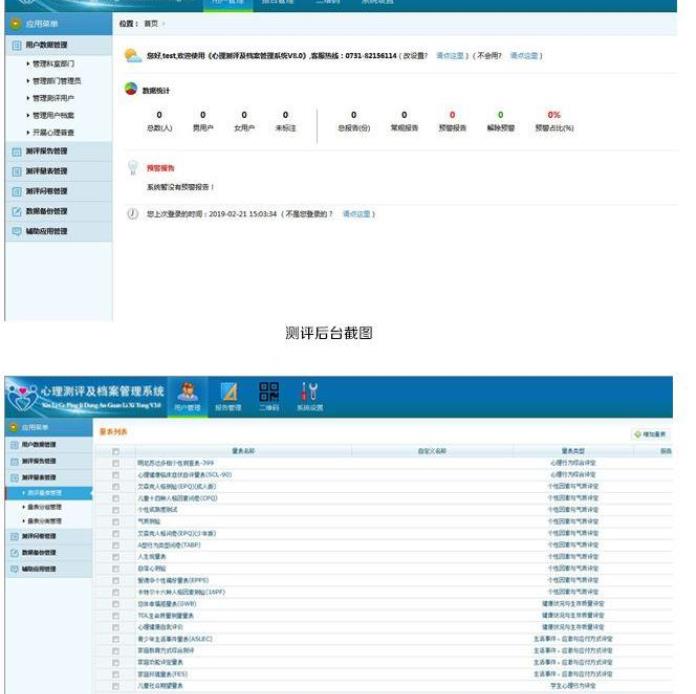Click 测评量表管理 icon in home page sidebar
696x694 pixels.
coord(16,171)
